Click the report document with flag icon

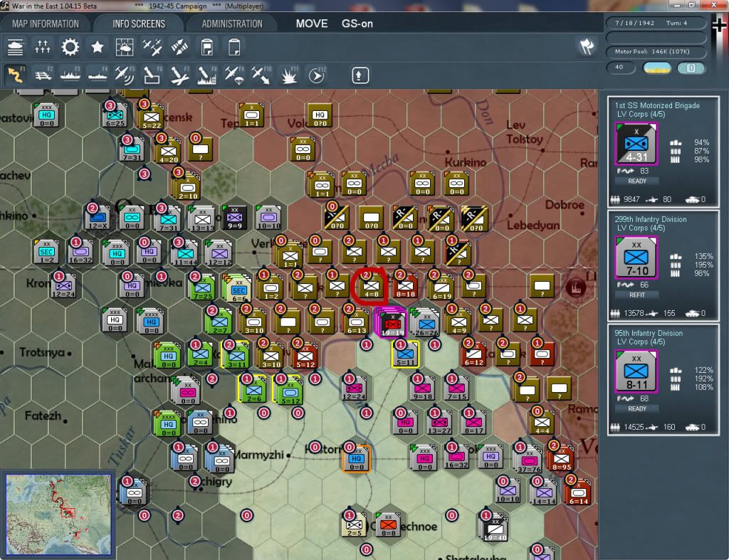tap(207, 48)
